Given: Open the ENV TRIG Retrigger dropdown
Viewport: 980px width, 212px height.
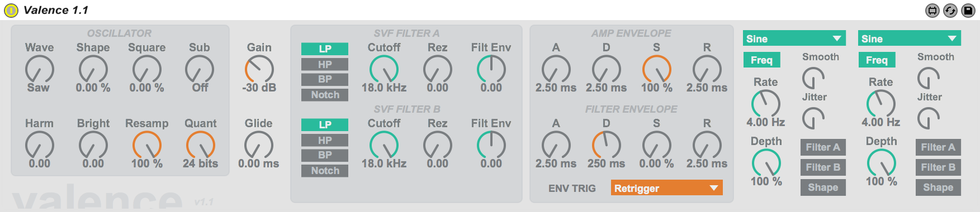Looking at the screenshot, I should click(666, 188).
